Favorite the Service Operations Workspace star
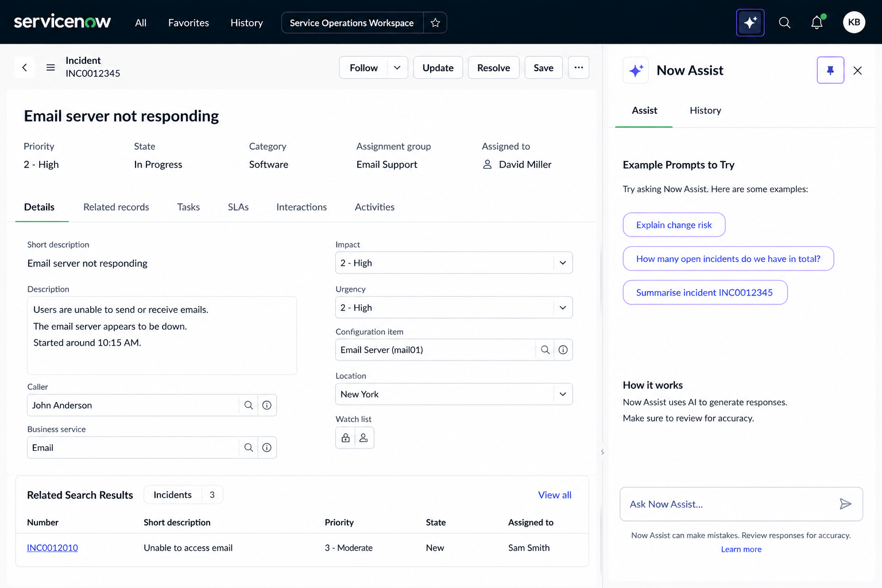 (x=435, y=22)
